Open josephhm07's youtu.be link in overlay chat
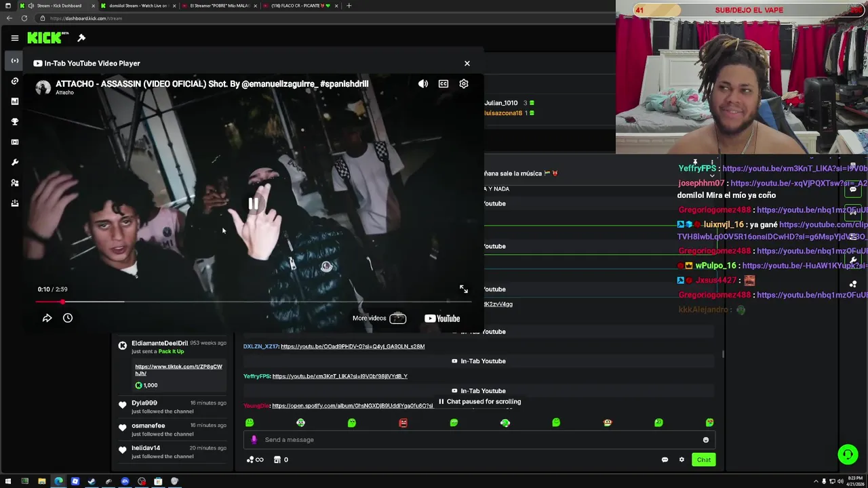This screenshot has height=488, width=868. [799, 183]
